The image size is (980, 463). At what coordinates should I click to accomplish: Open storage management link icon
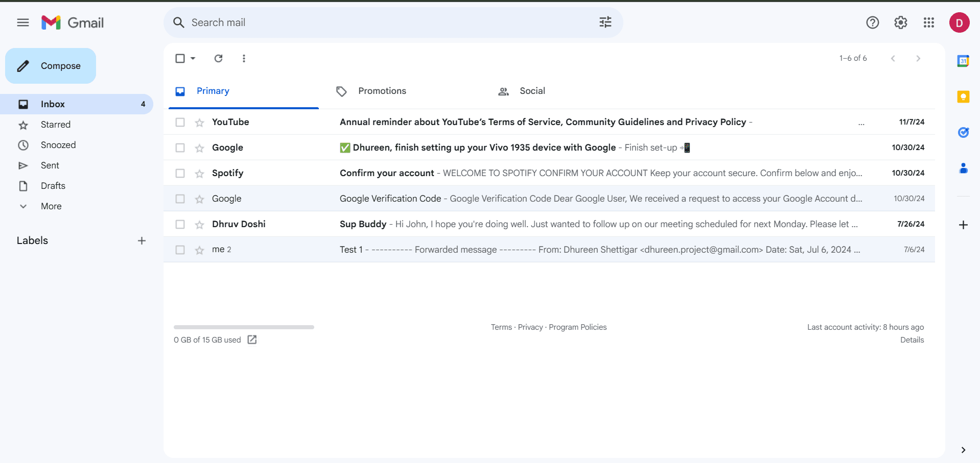(252, 340)
